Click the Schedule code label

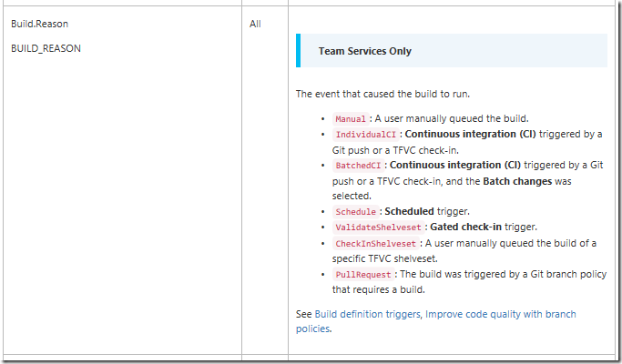click(x=355, y=212)
